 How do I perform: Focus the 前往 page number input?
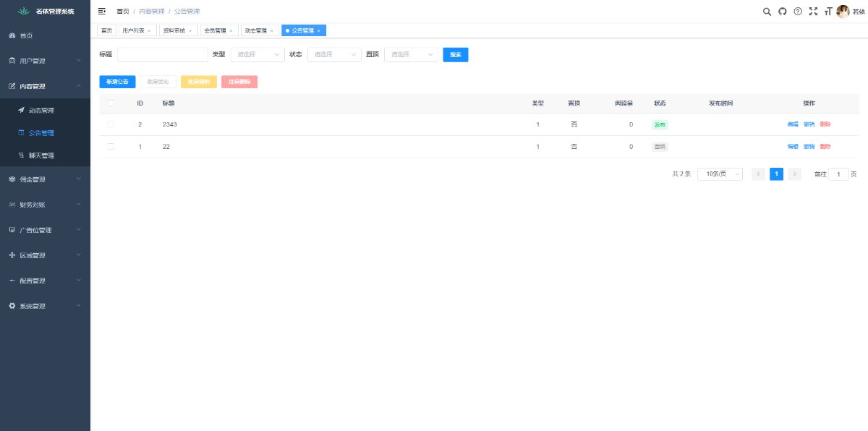[x=838, y=174]
